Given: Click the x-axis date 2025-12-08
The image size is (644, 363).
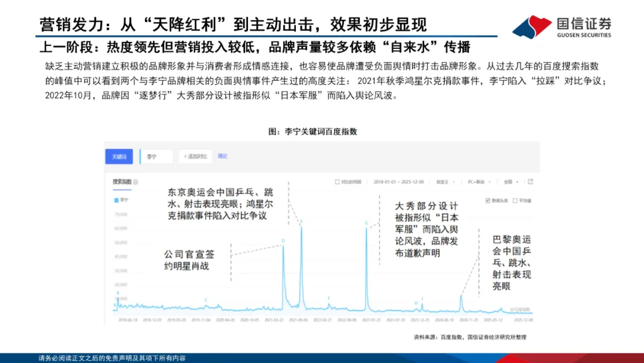Looking at the screenshot, I should [x=524, y=320].
